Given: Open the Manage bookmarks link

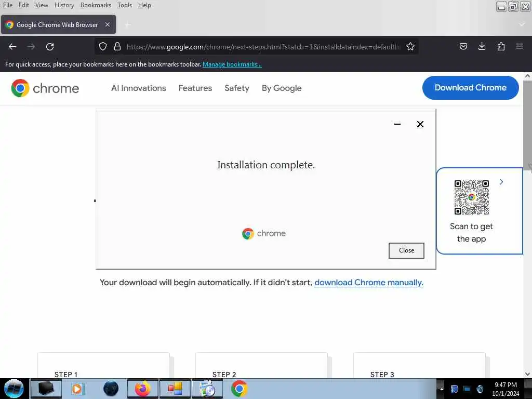Looking at the screenshot, I should click(x=232, y=64).
